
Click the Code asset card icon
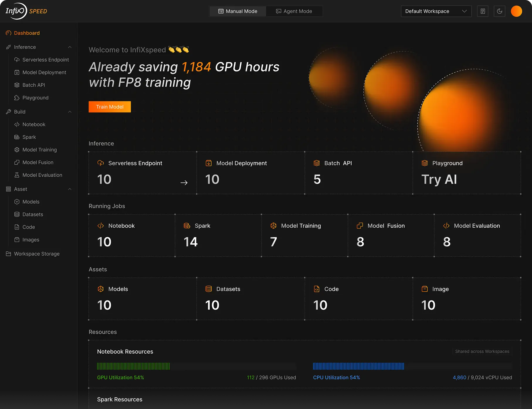[317, 289]
